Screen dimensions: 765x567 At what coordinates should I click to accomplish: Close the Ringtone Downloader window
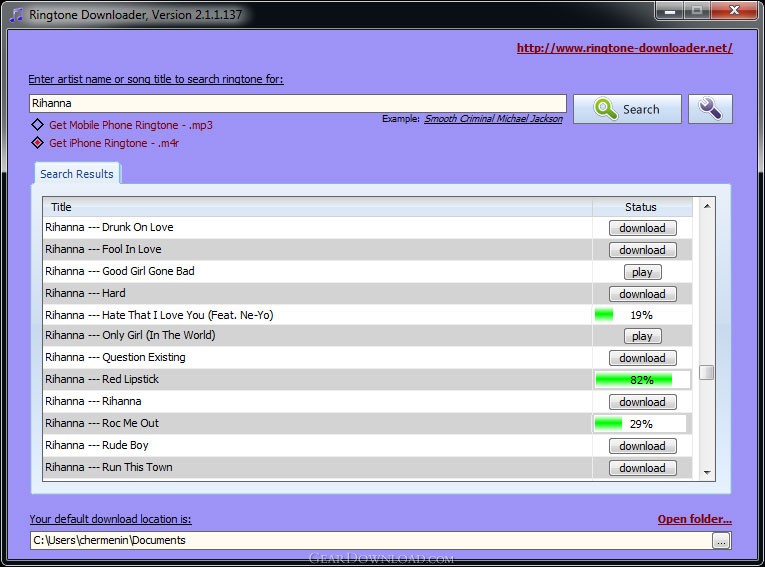733,11
